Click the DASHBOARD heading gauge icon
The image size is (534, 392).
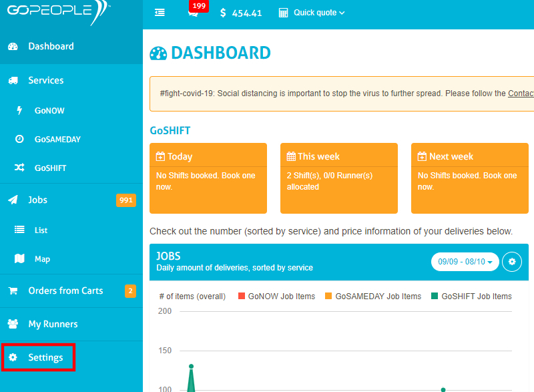[x=158, y=53]
